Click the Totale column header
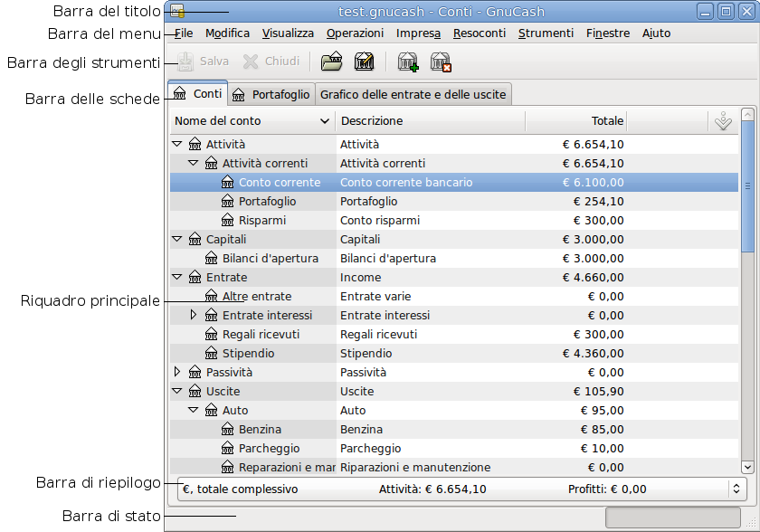The height and width of the screenshot is (532, 760). 576,121
